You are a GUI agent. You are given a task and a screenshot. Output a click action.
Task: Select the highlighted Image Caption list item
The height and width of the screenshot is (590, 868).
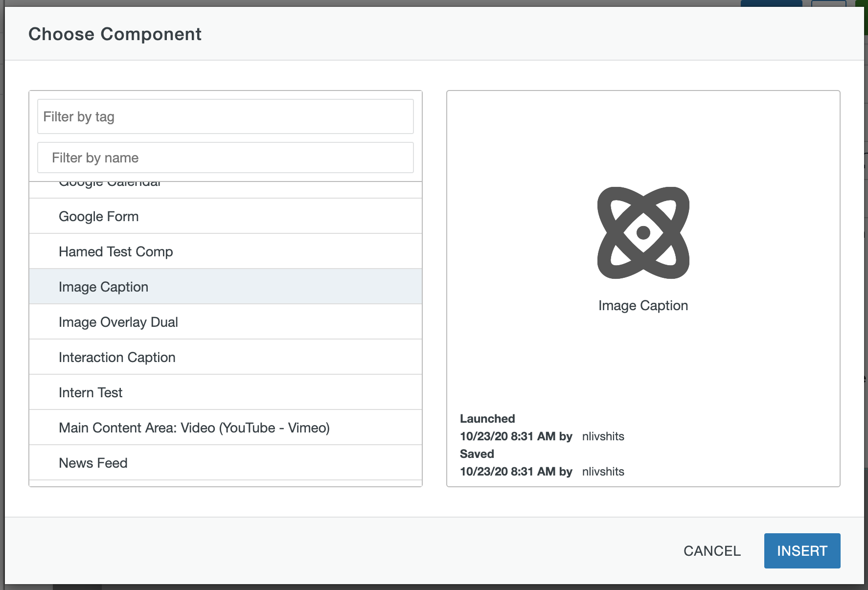pos(226,287)
